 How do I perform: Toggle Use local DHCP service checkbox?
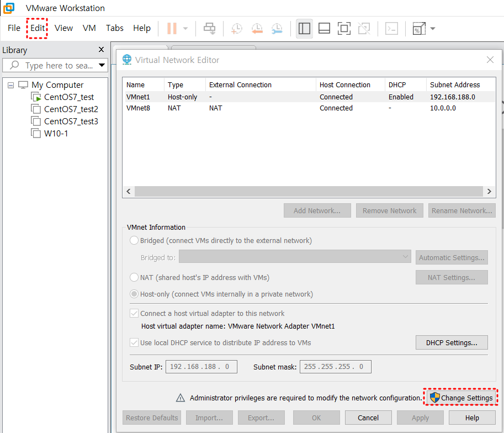[134, 342]
